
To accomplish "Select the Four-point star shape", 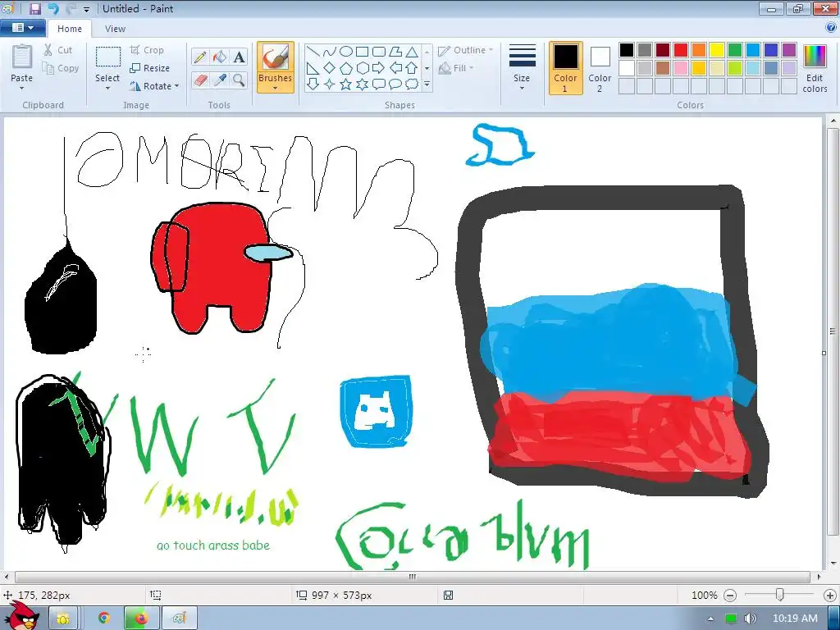I will [330, 84].
